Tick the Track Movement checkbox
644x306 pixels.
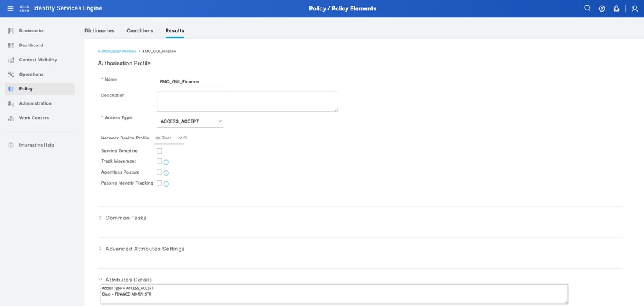point(159,161)
